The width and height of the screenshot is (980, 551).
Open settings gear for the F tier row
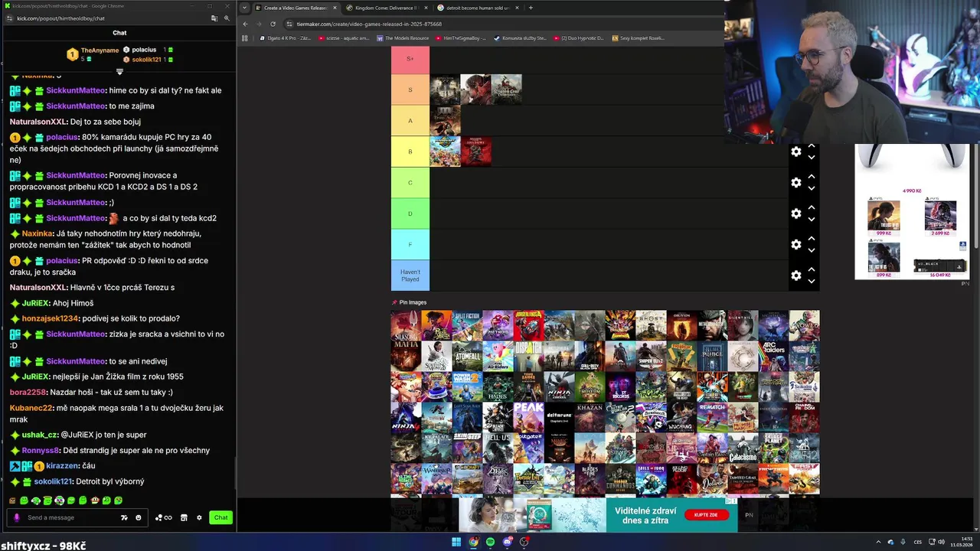(x=796, y=244)
